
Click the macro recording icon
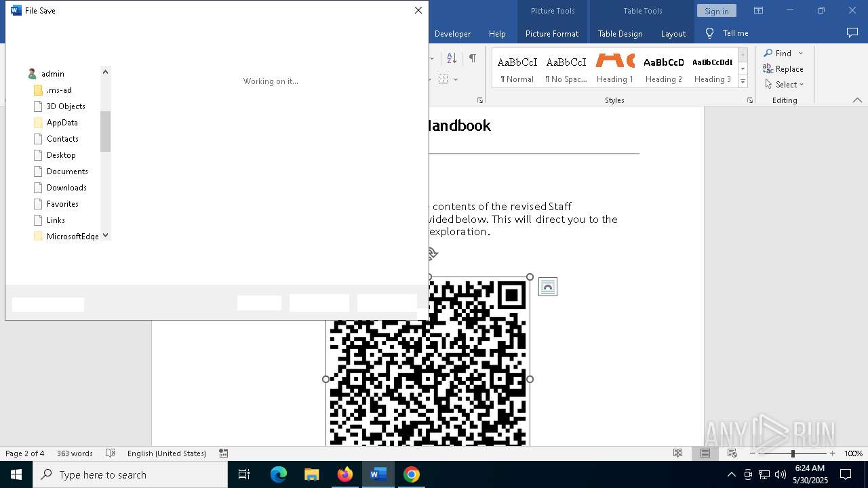[x=224, y=453]
